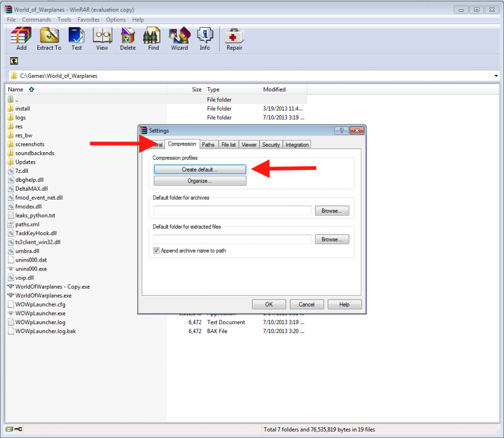The image size is (504, 438).
Task: Browse for default extracted files folder
Action: click(332, 239)
